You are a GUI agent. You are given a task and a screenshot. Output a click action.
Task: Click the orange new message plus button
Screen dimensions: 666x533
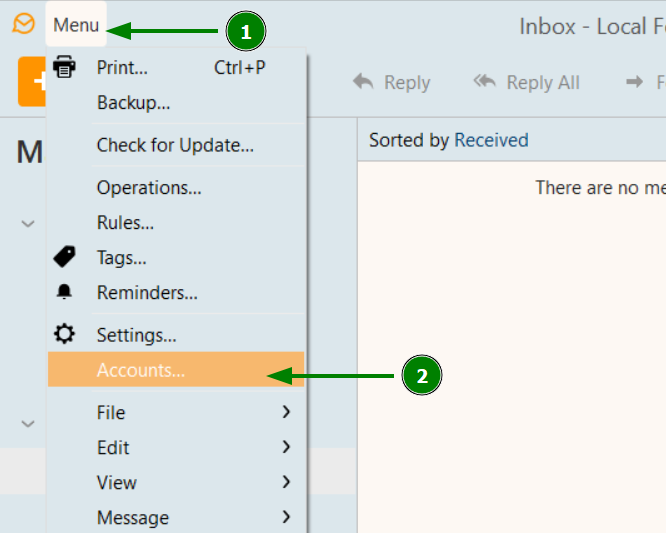[x=32, y=81]
